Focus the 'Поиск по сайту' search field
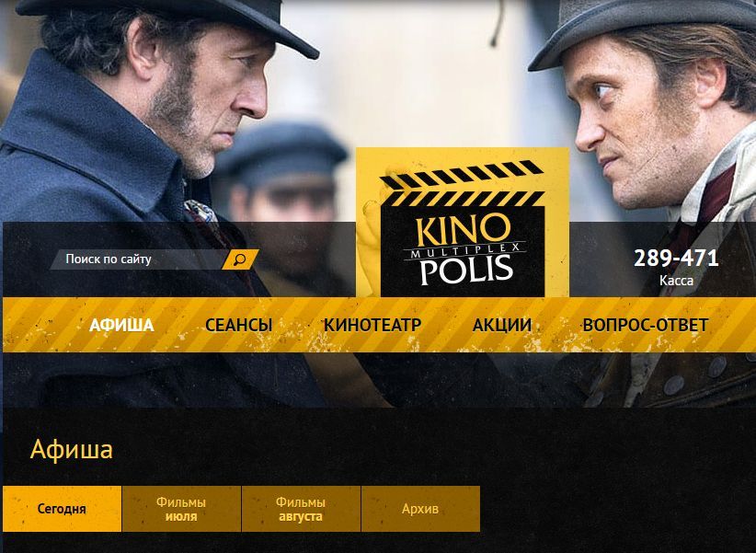 point(138,259)
